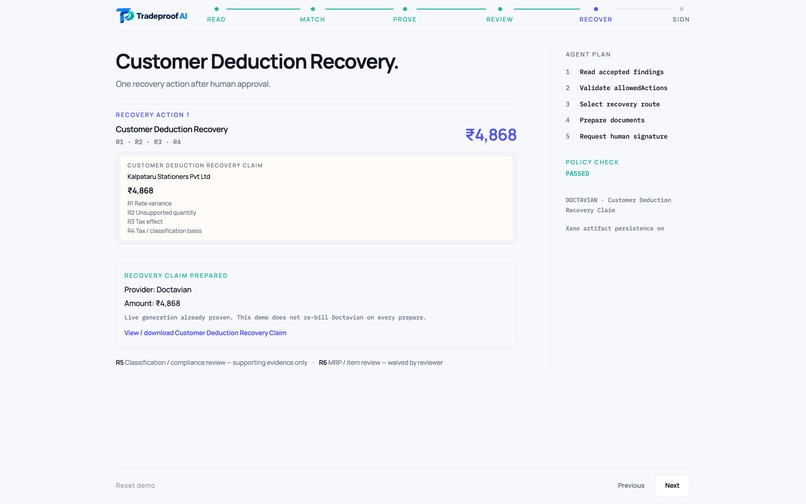806x504 pixels.
Task: Click the Amount: ₹4,868 line
Action: click(x=152, y=303)
